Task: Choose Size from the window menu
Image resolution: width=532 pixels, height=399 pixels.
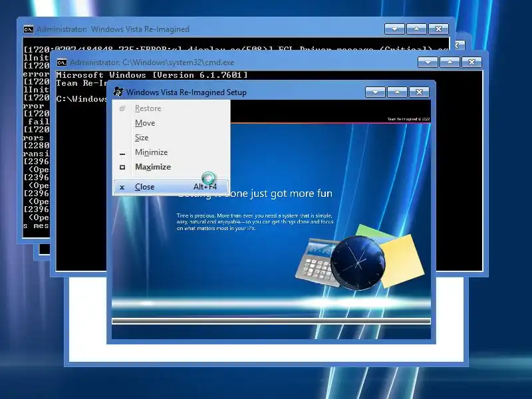Action: (171, 138)
